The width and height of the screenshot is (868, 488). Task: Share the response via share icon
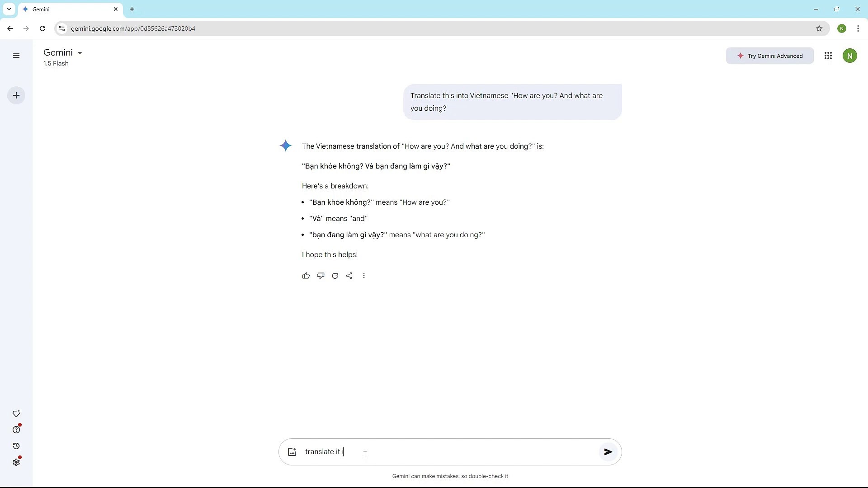point(349,276)
